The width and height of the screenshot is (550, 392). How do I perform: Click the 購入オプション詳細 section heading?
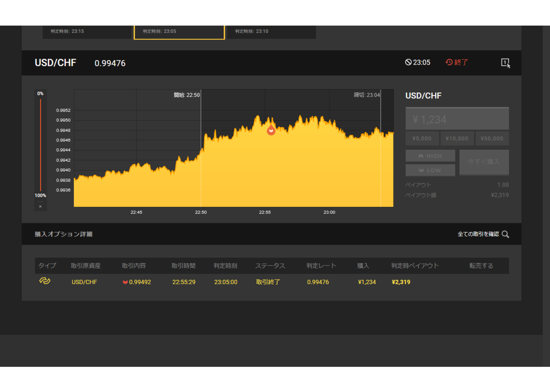(63, 234)
